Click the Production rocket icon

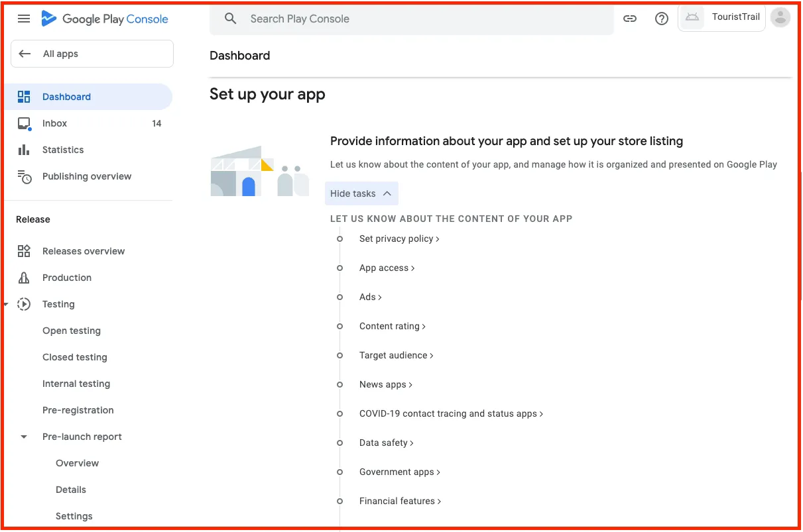click(x=24, y=278)
